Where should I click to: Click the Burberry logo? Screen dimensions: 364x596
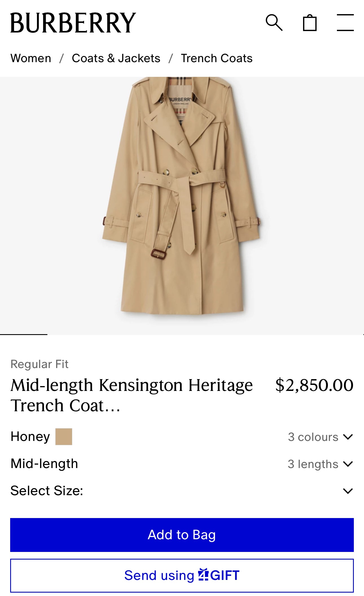tap(73, 23)
